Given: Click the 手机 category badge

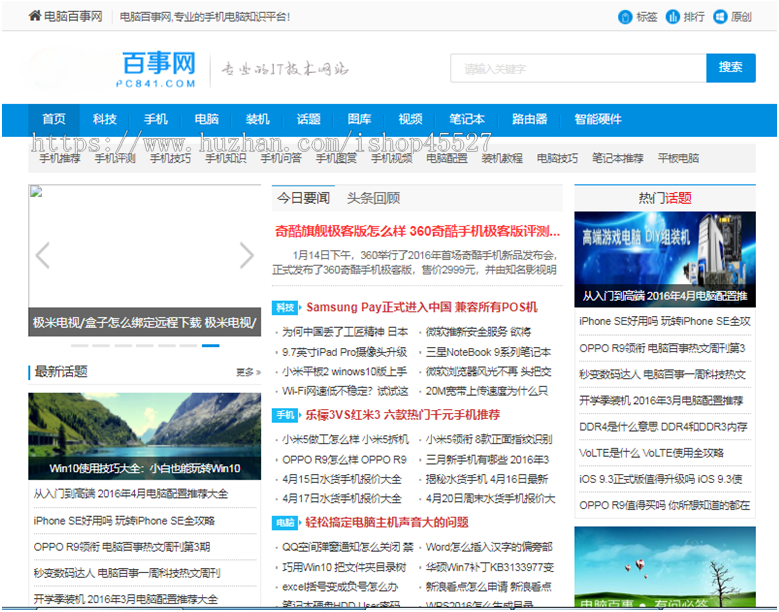Looking at the screenshot, I should (285, 415).
